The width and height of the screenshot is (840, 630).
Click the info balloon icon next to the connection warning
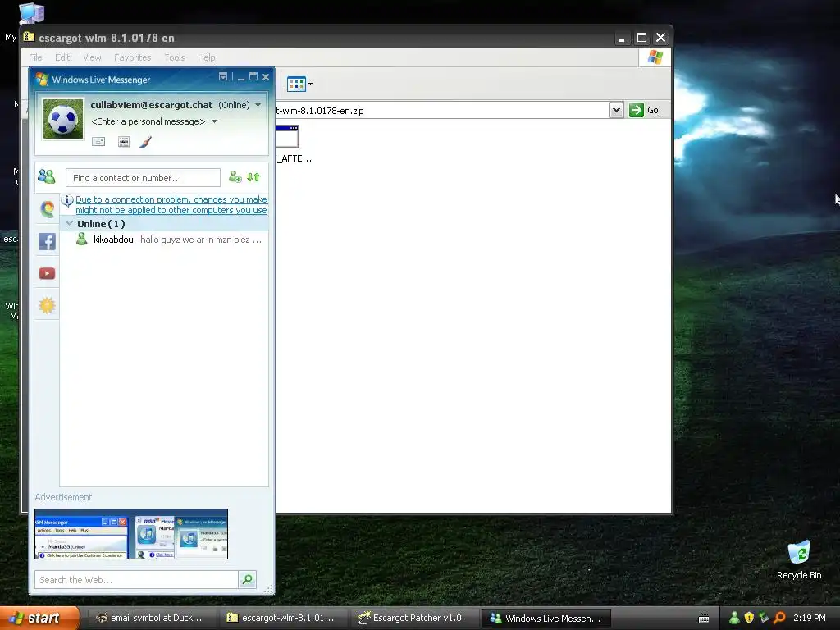pyautogui.click(x=67, y=201)
